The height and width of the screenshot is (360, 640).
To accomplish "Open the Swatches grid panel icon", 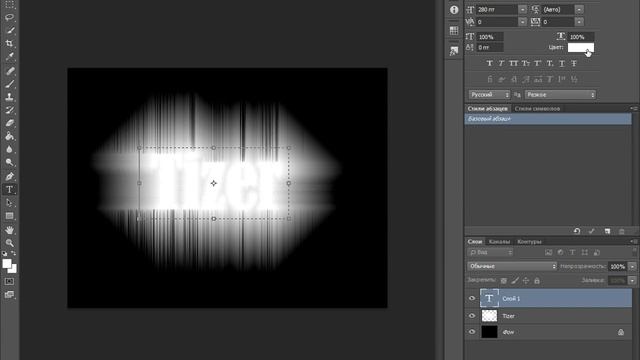I will coord(454,31).
